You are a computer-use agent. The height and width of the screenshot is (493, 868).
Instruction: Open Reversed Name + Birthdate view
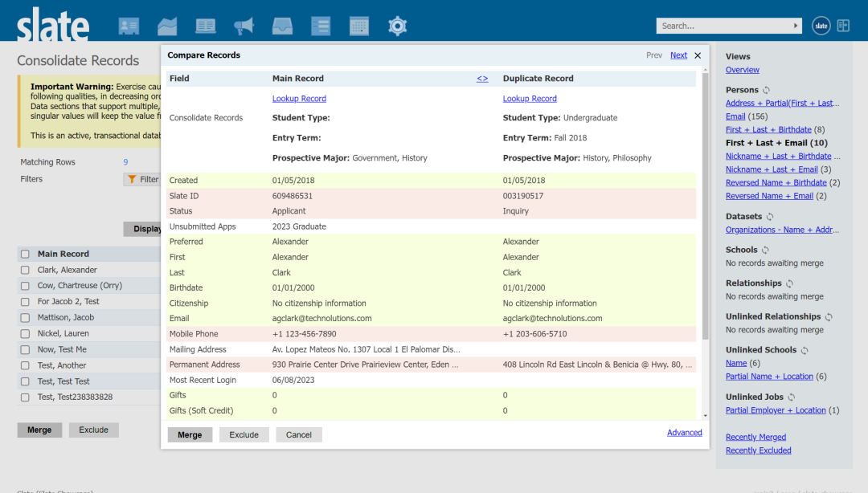[x=776, y=182]
